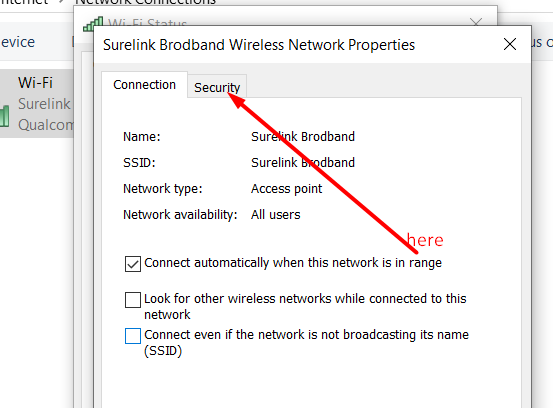Click the All users availability text
Viewport: 553px width, 408px height.
275,215
